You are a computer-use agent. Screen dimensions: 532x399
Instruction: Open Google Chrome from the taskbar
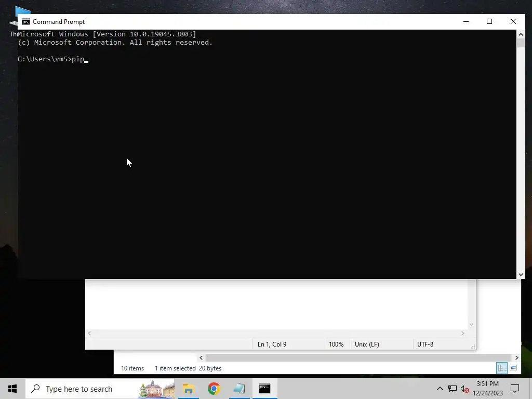[214, 389]
